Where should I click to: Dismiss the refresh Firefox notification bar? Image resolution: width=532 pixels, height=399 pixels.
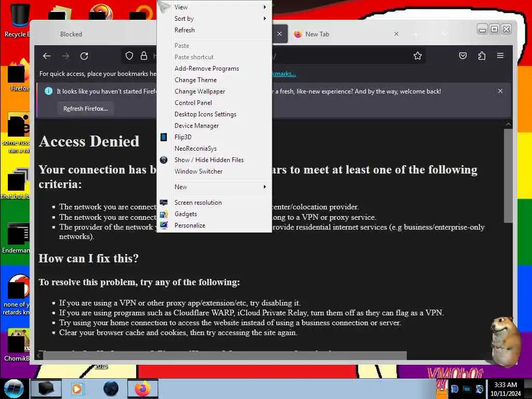coord(500,91)
